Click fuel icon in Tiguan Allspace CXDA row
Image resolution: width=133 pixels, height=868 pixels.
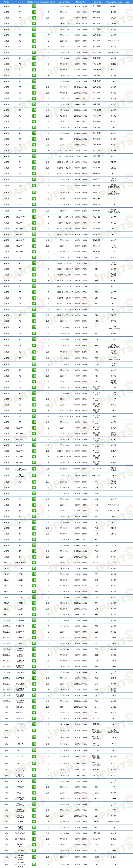(34, 864)
